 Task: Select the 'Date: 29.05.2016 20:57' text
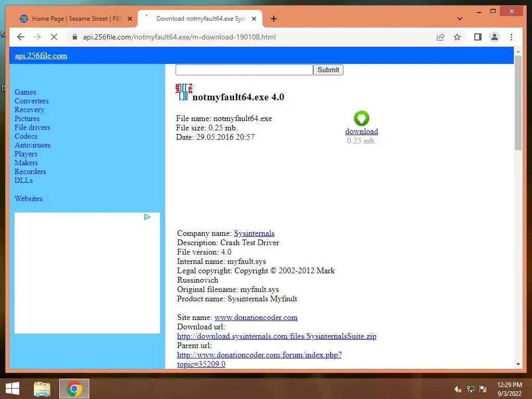click(x=215, y=137)
